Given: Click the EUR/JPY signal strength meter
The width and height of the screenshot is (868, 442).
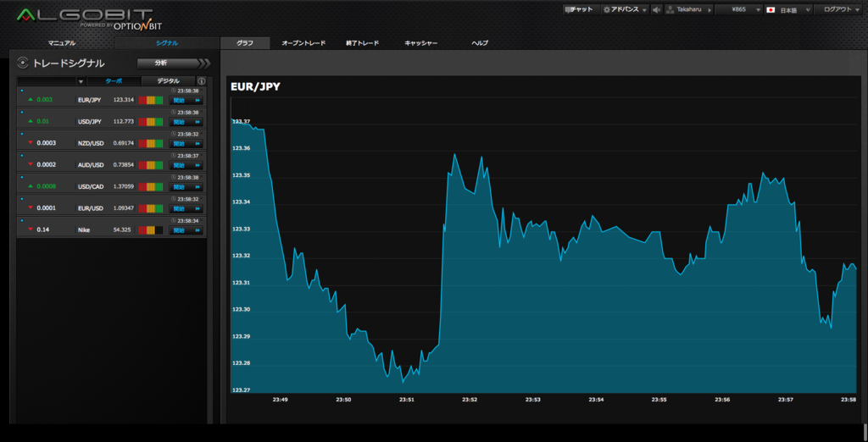Looking at the screenshot, I should pyautogui.click(x=151, y=100).
